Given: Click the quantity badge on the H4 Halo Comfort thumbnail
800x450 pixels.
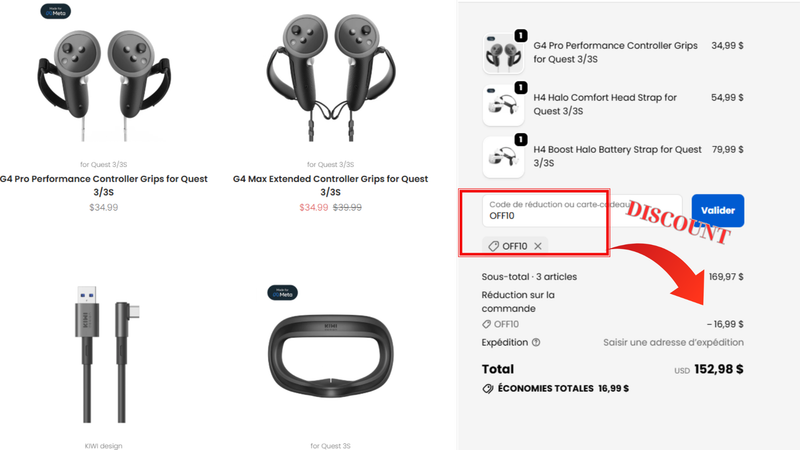Looking at the screenshot, I should (x=520, y=87).
